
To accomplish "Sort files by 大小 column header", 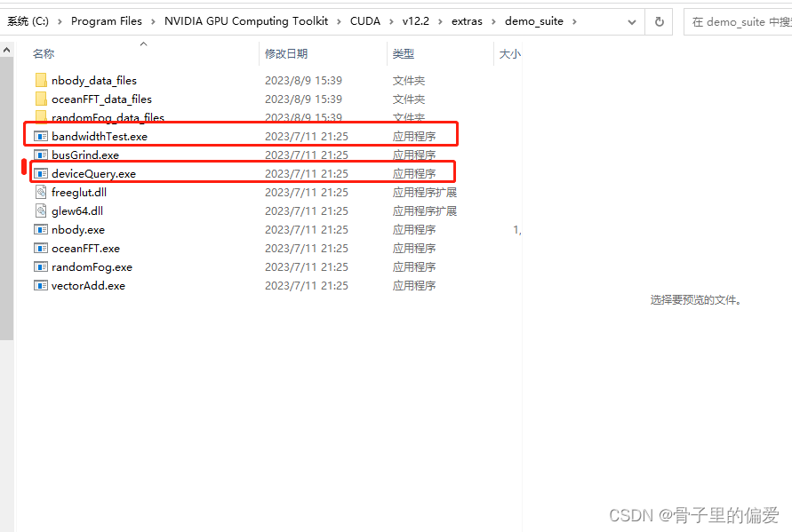I will (x=509, y=54).
